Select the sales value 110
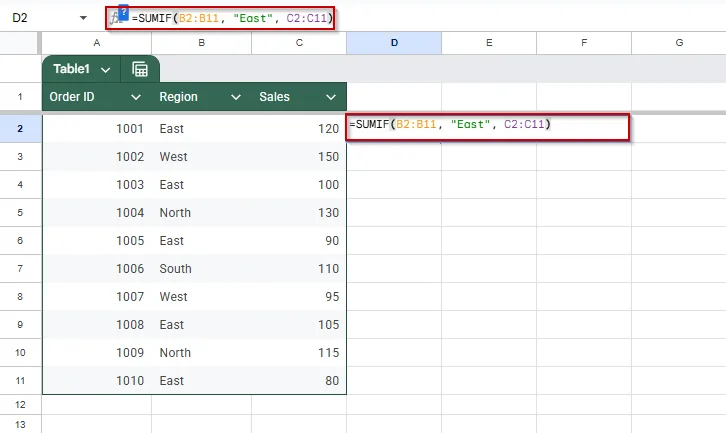This screenshot has height=433, width=726. (x=299, y=269)
